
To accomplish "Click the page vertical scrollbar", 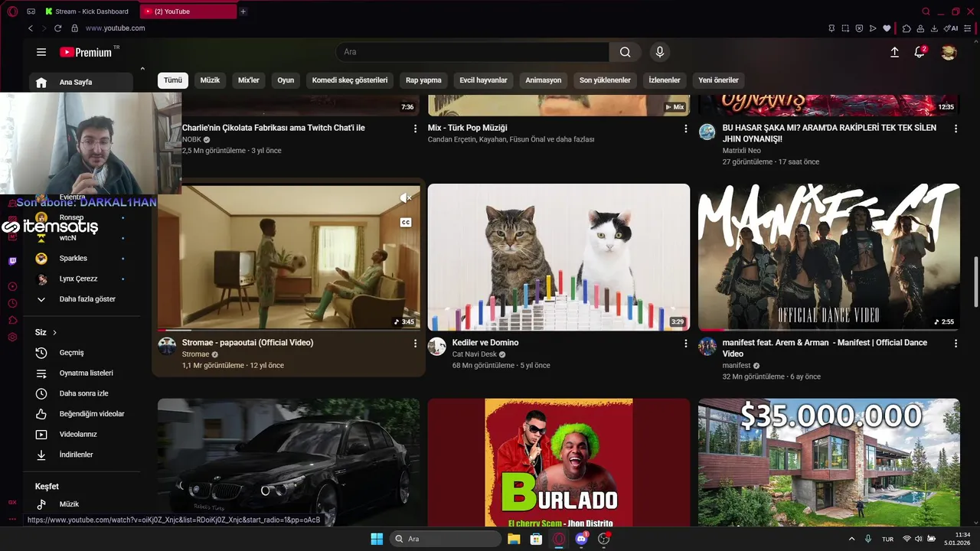I will pyautogui.click(x=975, y=280).
